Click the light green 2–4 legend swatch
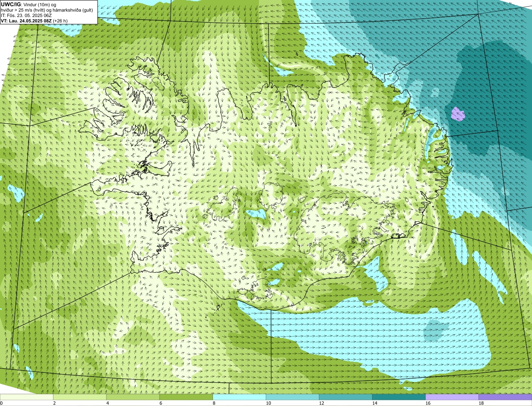This screenshot has height=406, width=532. 80,397
